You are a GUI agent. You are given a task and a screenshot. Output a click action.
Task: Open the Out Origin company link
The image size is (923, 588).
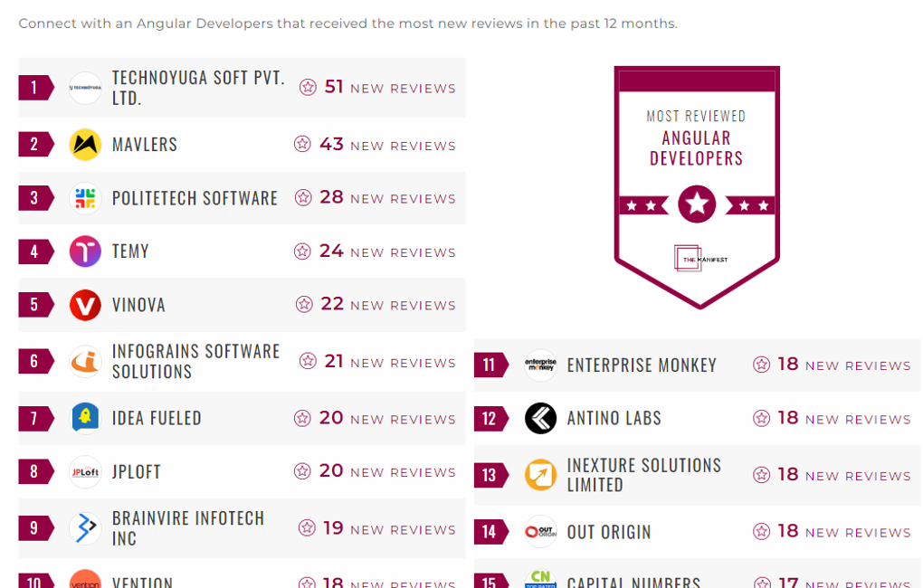[609, 532]
